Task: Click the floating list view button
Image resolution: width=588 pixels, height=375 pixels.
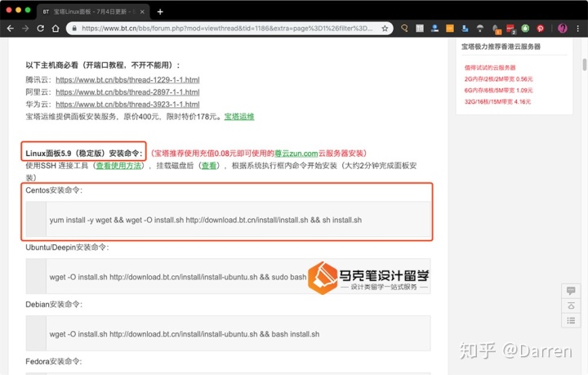Action: pos(571,320)
